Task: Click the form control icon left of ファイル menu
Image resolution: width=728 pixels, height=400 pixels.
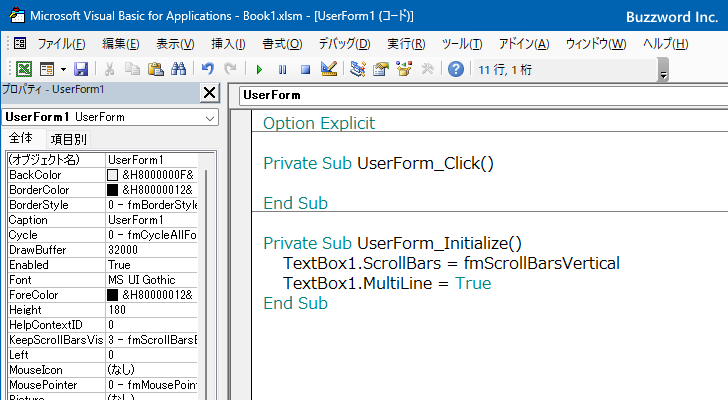Action: click(20, 44)
